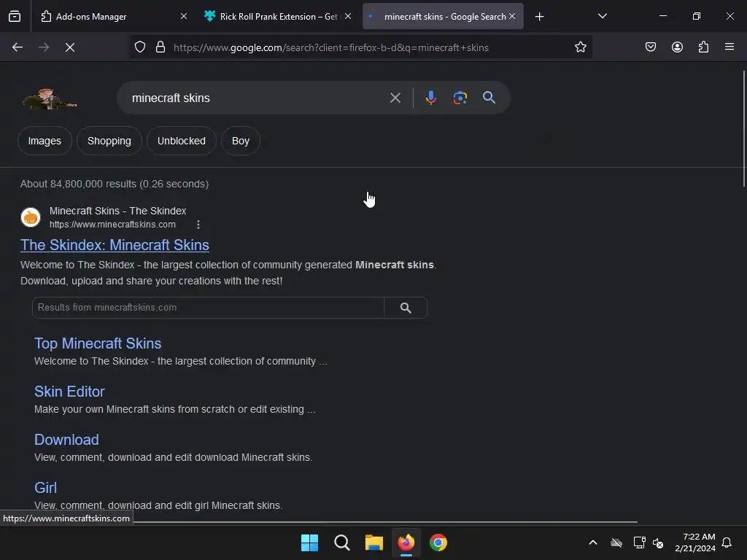Screen dimensions: 747x560
Task: Apply the Boy filter chip
Action: [x=241, y=141]
